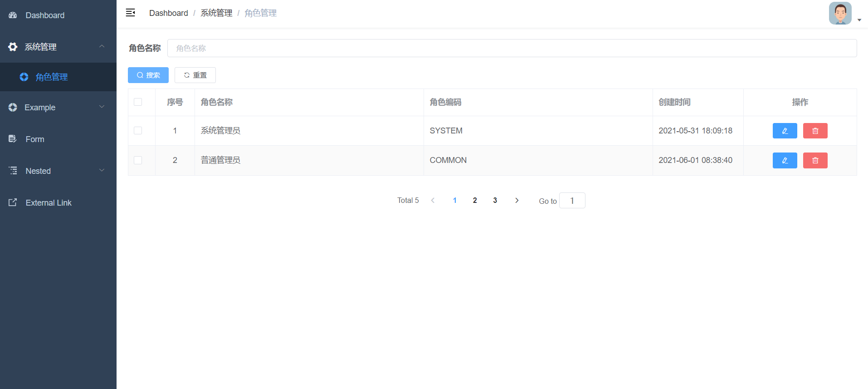Click the External Link icon
The width and height of the screenshot is (868, 389).
[13, 202]
